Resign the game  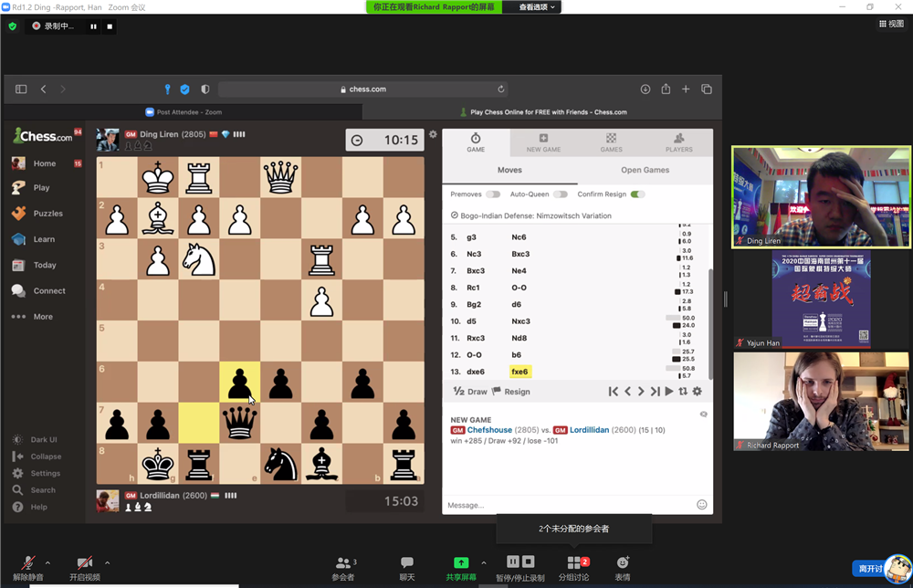click(511, 392)
